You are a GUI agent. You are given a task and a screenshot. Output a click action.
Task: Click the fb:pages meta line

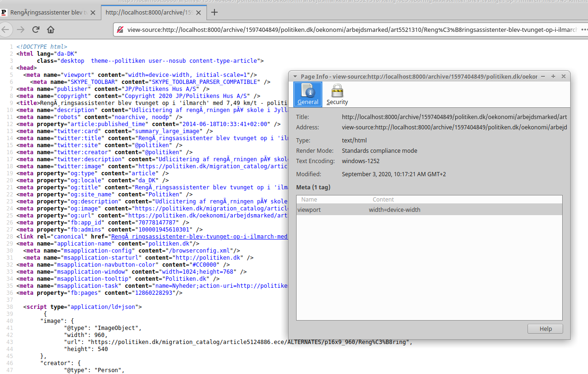(x=99, y=292)
